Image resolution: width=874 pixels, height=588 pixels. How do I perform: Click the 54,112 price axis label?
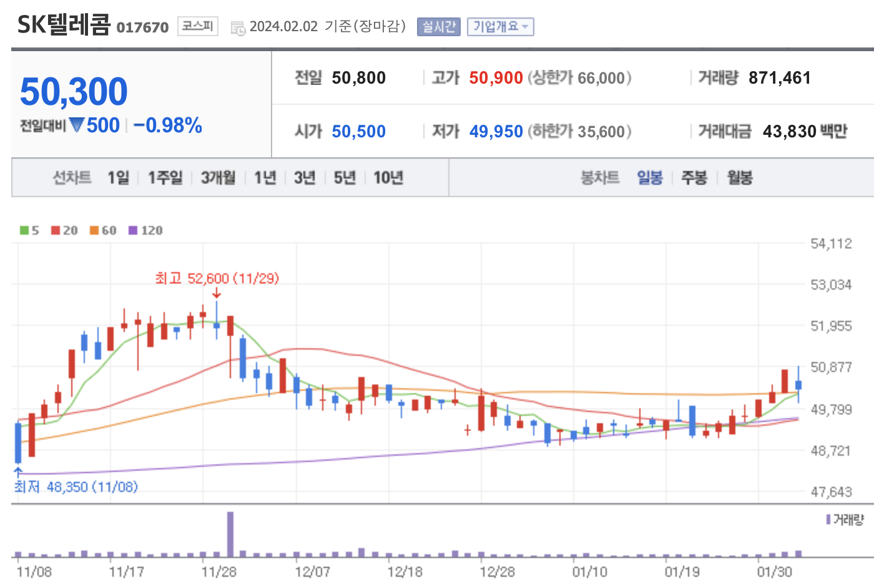831,243
